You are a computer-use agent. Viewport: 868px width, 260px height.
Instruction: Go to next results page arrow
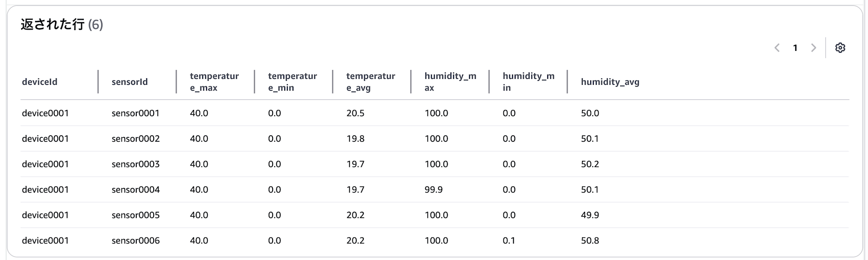813,48
